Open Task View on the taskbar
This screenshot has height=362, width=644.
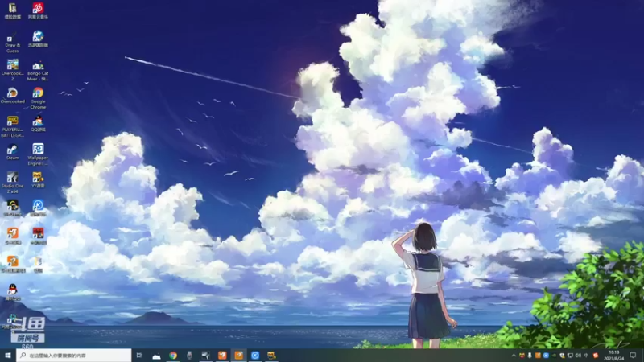pyautogui.click(x=139, y=355)
